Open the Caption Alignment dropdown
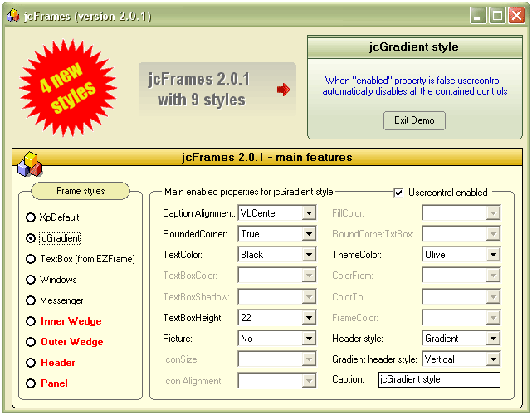 coord(309,213)
